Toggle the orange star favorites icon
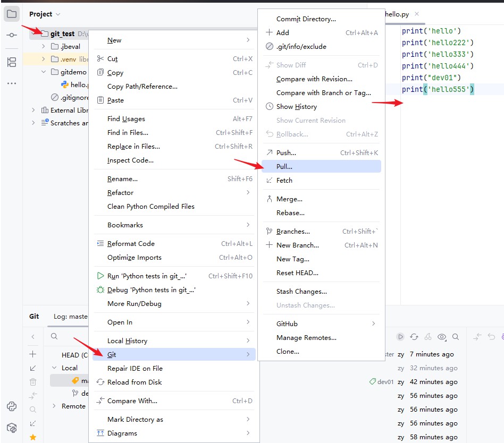This screenshot has width=504, height=443. coord(33,437)
